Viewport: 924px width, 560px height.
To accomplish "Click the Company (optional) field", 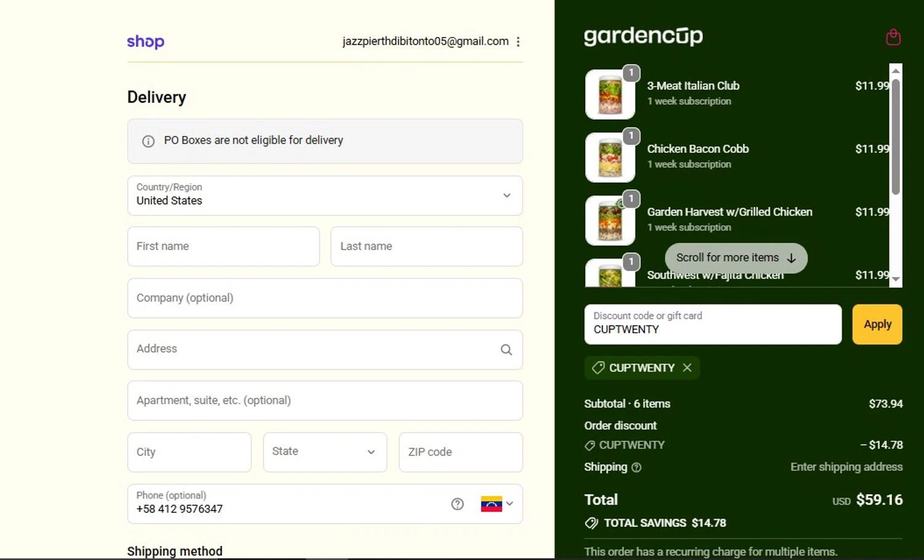I will [325, 298].
